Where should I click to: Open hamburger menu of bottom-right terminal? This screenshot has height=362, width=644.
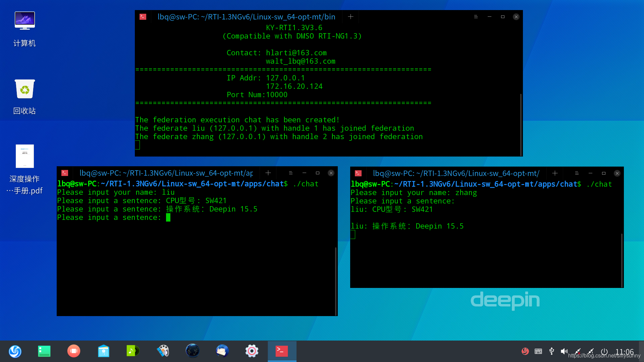[577, 173]
